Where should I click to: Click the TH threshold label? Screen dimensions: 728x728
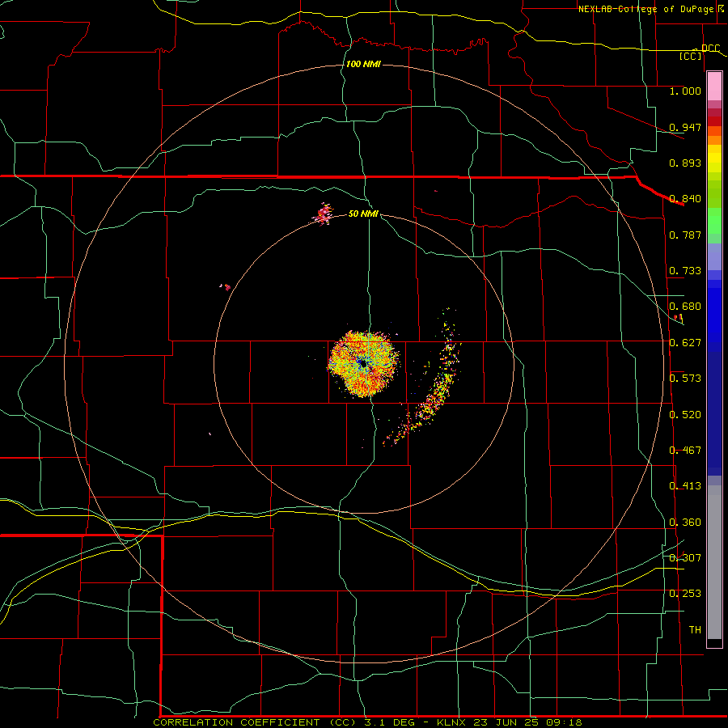(695, 630)
